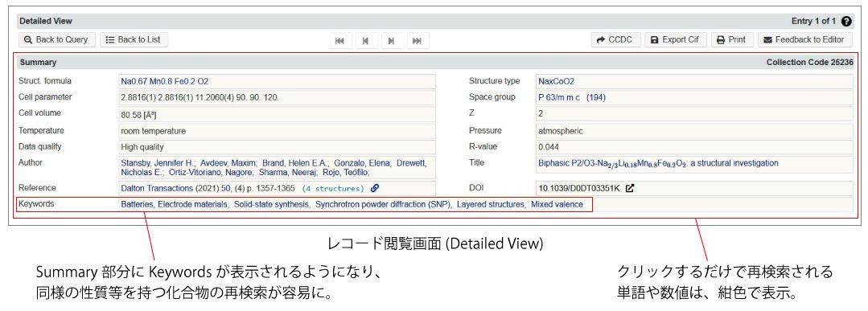The image size is (868, 311).
Task: Click the Layered structures keyword
Action: pyautogui.click(x=491, y=205)
